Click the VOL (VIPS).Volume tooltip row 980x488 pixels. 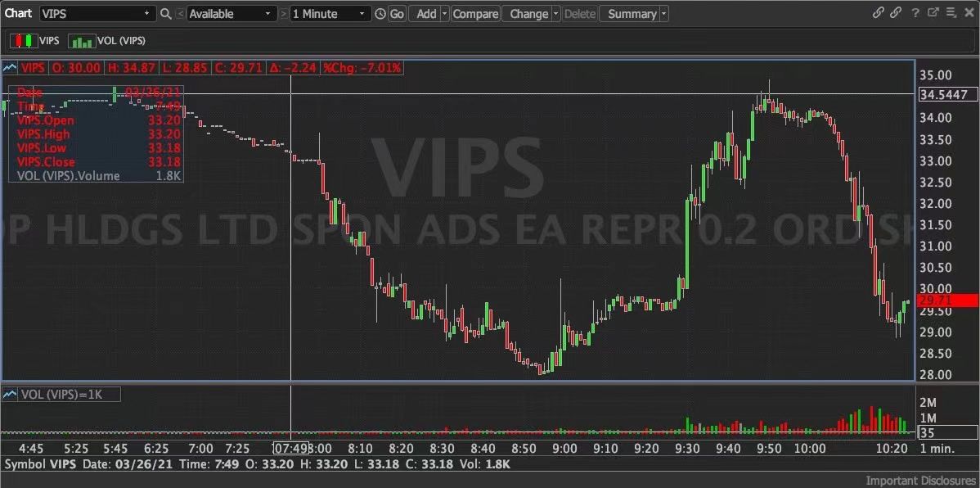click(x=99, y=176)
